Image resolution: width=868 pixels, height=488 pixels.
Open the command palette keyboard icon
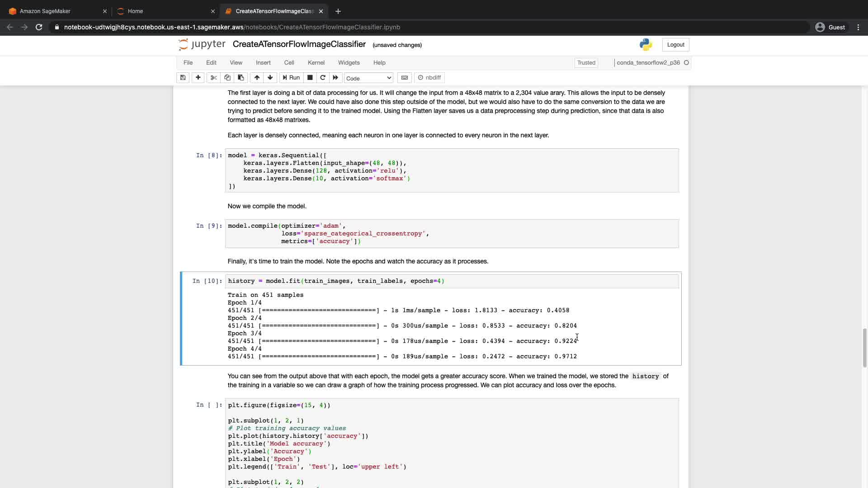tap(405, 78)
